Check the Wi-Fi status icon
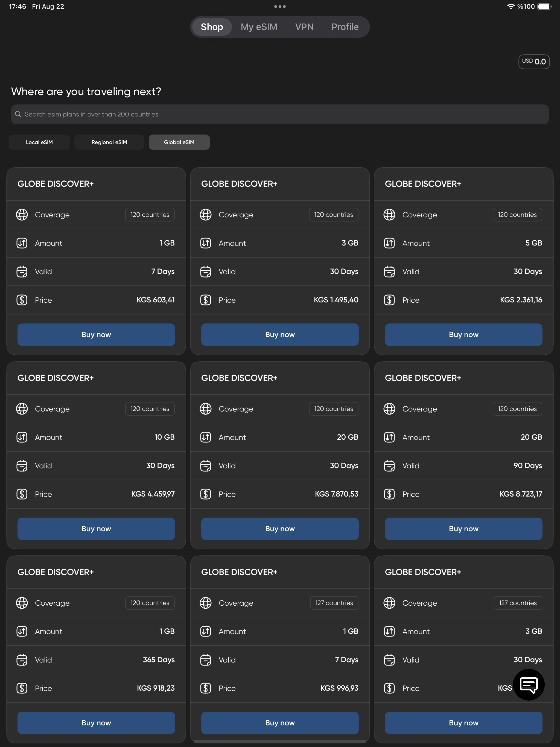Image resolution: width=560 pixels, height=747 pixels. 511,6
